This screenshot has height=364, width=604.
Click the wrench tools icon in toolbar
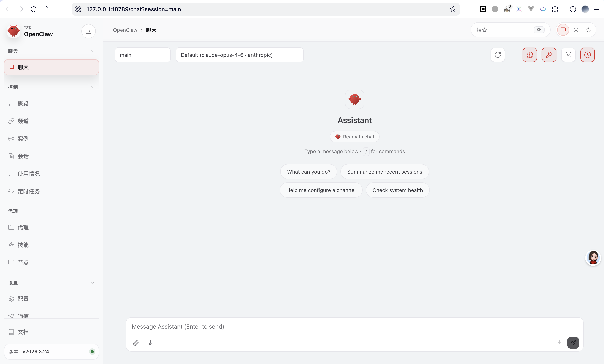click(549, 55)
